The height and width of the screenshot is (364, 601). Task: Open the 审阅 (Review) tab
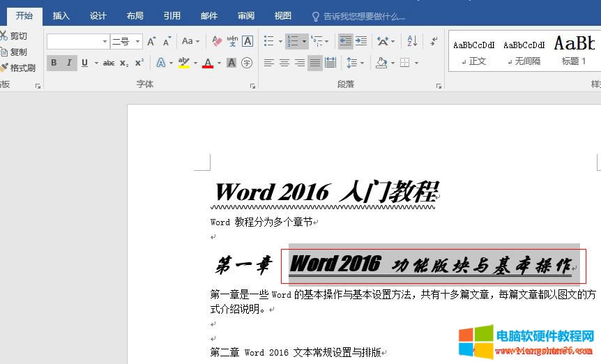coord(245,16)
